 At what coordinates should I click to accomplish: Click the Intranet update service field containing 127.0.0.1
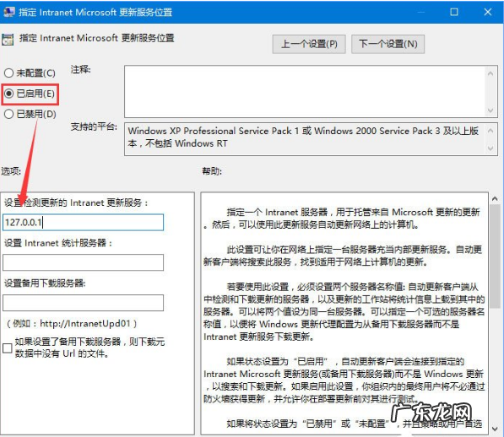coord(84,222)
